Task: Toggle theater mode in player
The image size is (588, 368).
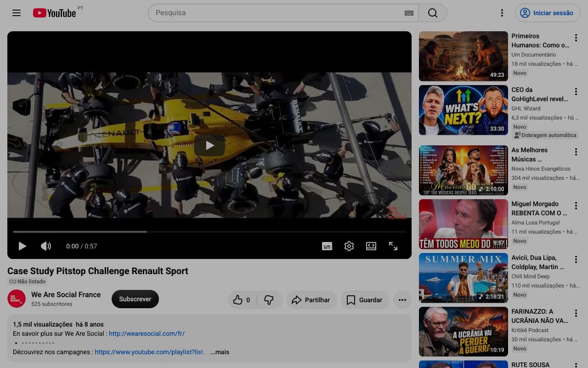Action: coord(371,246)
